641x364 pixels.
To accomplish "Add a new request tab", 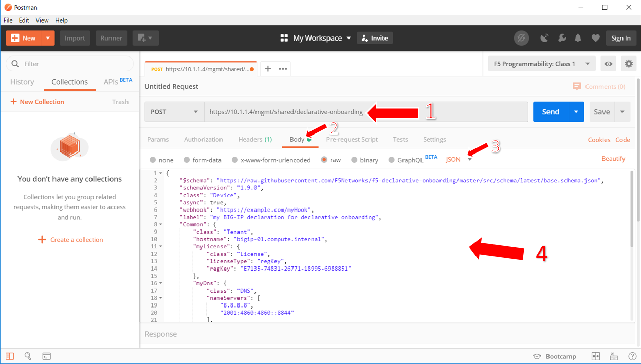I will (268, 69).
